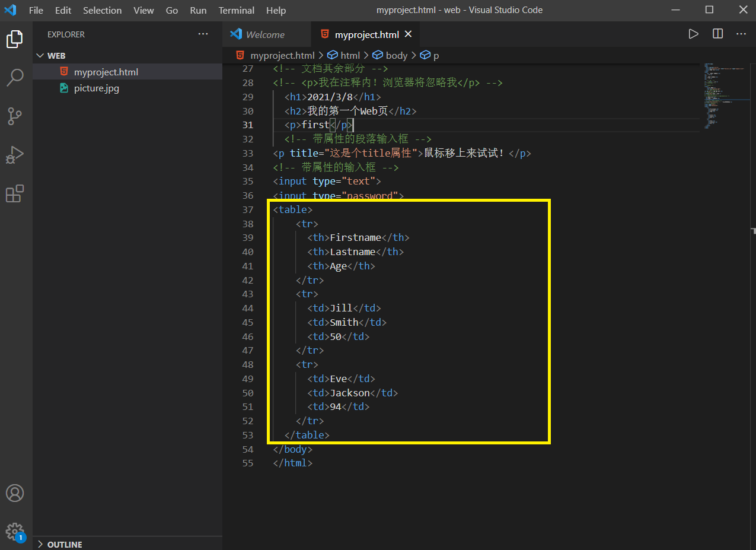
Task: Open Explorer Views and More Actions ellipsis
Action: (203, 34)
